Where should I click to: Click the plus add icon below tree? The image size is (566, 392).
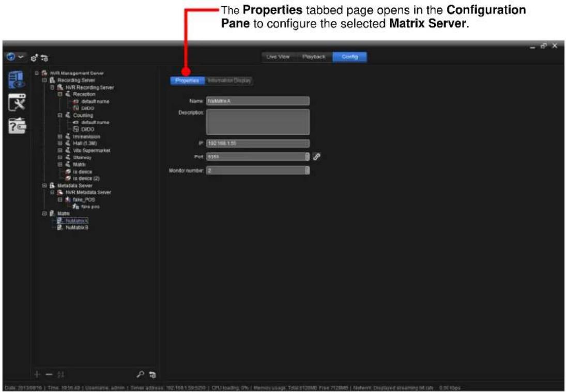click(x=37, y=374)
